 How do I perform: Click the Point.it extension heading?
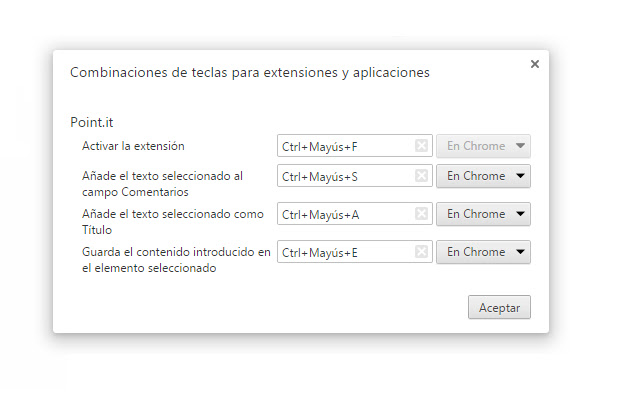[x=92, y=122]
